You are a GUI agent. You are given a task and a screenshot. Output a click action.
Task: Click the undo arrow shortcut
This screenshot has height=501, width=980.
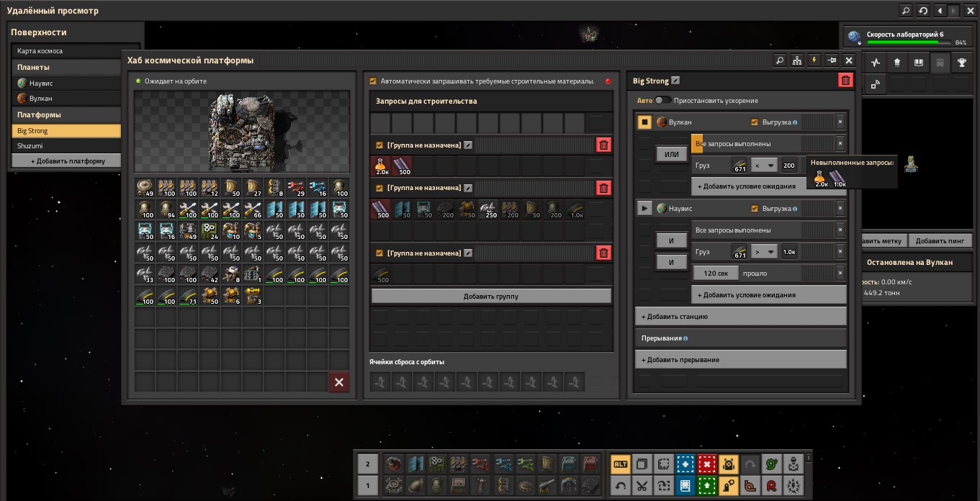click(621, 486)
